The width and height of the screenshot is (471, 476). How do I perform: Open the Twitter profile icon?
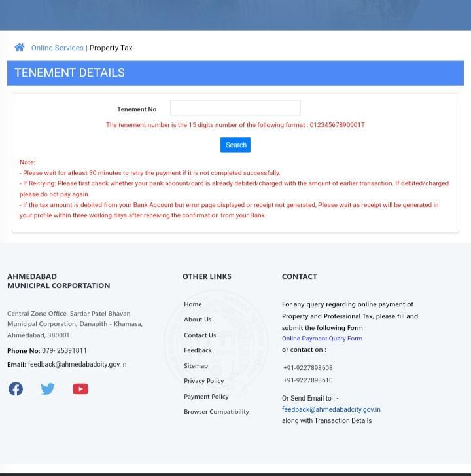48,388
